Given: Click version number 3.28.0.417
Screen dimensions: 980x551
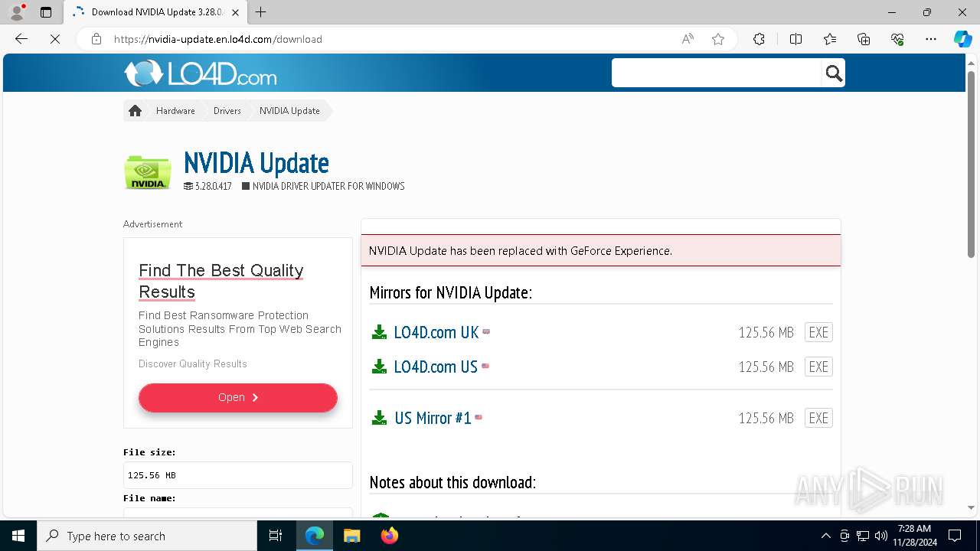Looking at the screenshot, I should [x=213, y=186].
